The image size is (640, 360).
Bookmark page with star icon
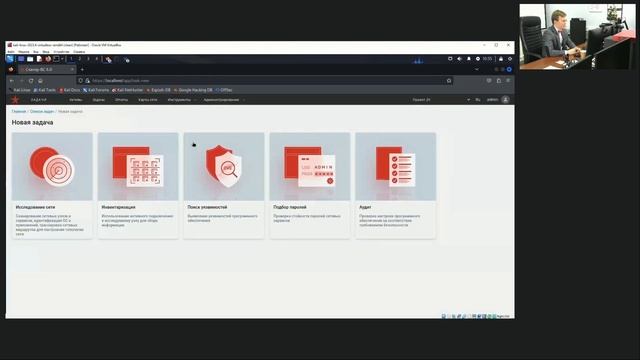coord(449,81)
